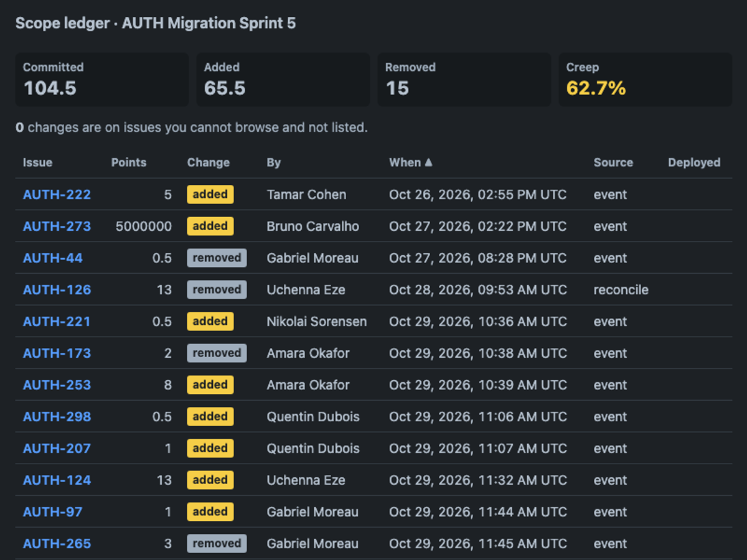Click timestamp Oct 29, 2026, 11:32 AM UTC

tap(478, 480)
